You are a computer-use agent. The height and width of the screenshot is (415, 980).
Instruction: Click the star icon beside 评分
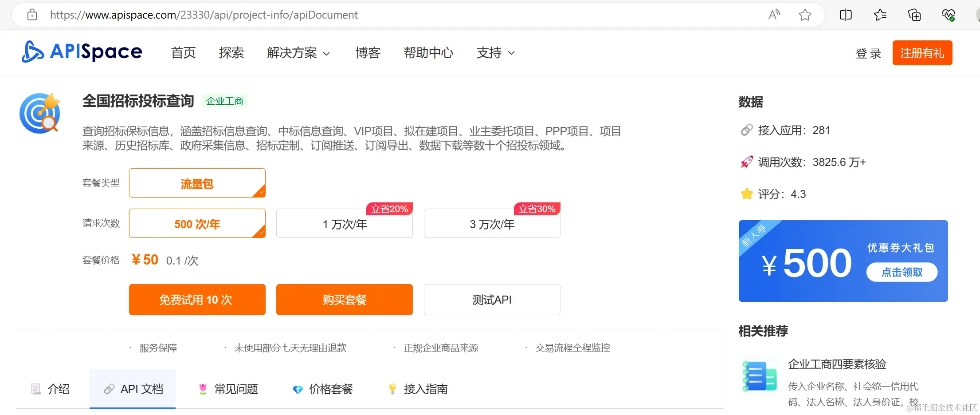point(747,194)
